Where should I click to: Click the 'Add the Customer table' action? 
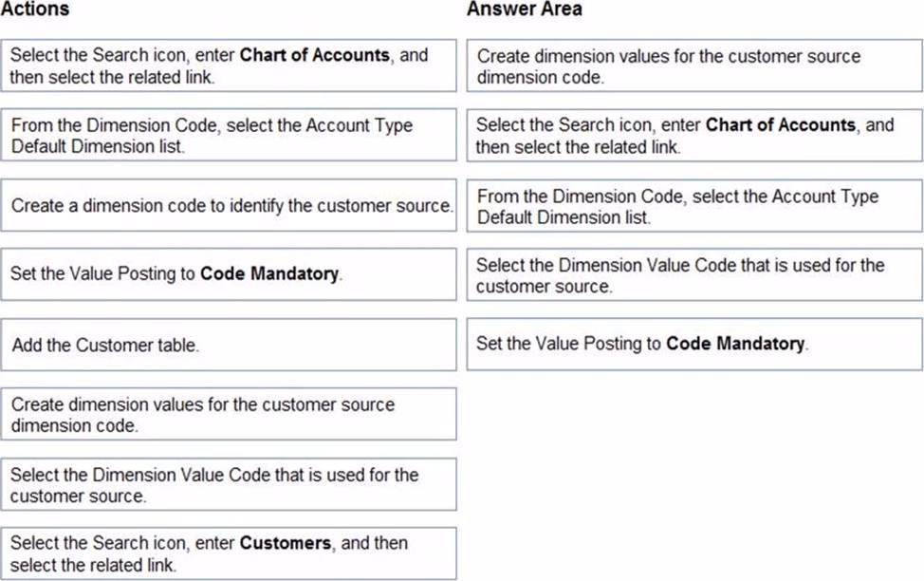pos(229,345)
